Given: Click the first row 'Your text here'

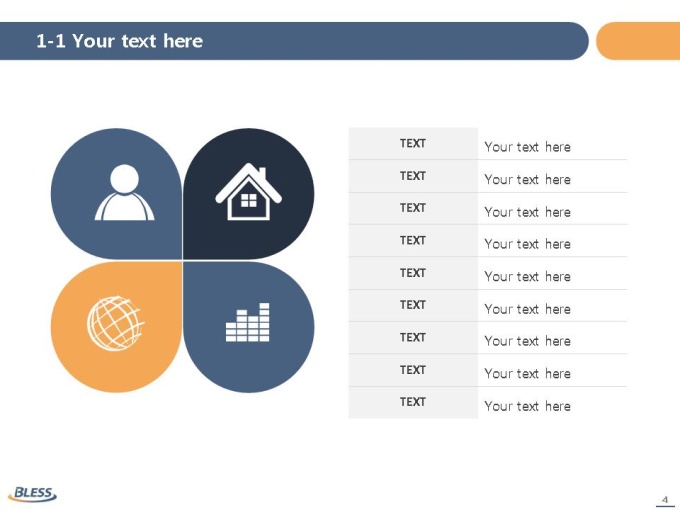Looking at the screenshot, I should tap(527, 147).
